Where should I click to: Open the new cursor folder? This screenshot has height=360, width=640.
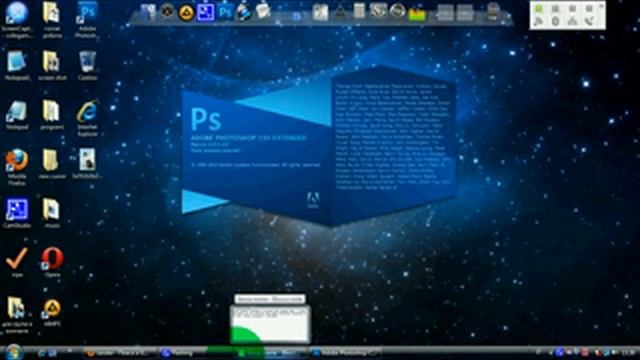[x=52, y=164]
